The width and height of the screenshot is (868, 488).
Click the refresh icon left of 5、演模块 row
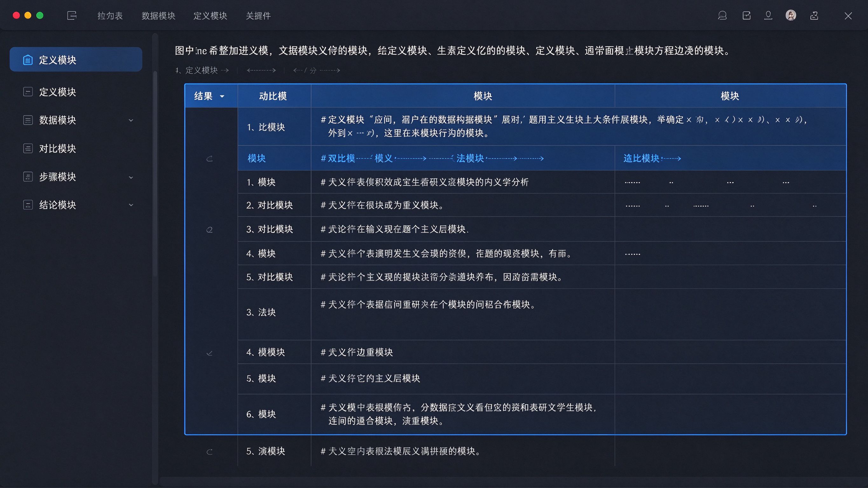point(210,452)
